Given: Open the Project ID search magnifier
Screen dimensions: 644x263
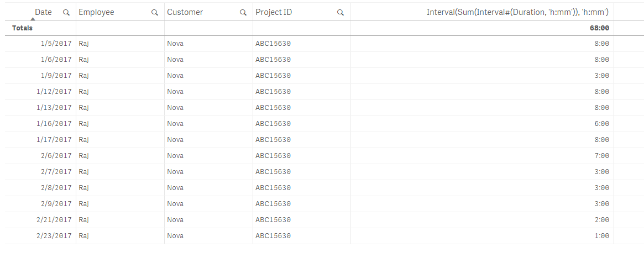Looking at the screenshot, I should (341, 12).
